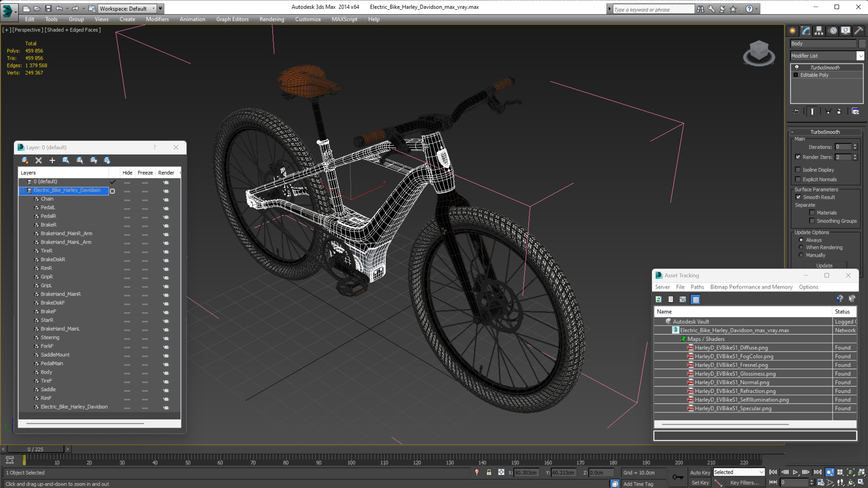Select the SaddleMount layer item
Viewport: 868px width, 488px height.
55,354
